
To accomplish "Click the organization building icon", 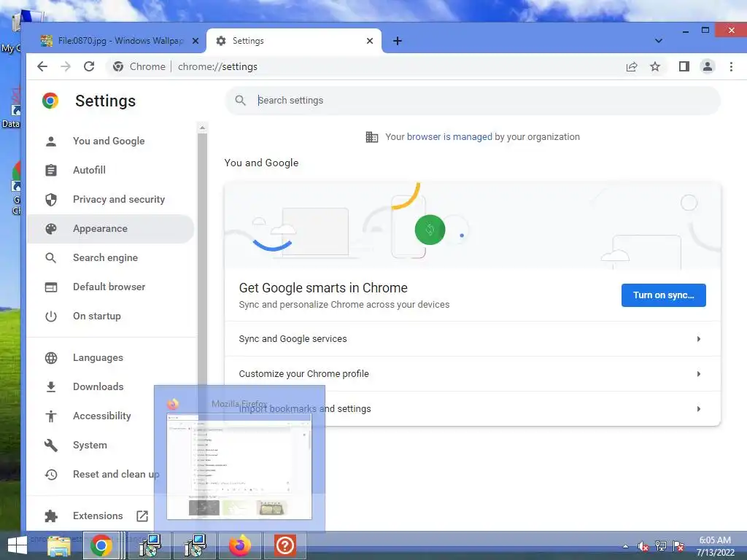I will pyautogui.click(x=372, y=137).
